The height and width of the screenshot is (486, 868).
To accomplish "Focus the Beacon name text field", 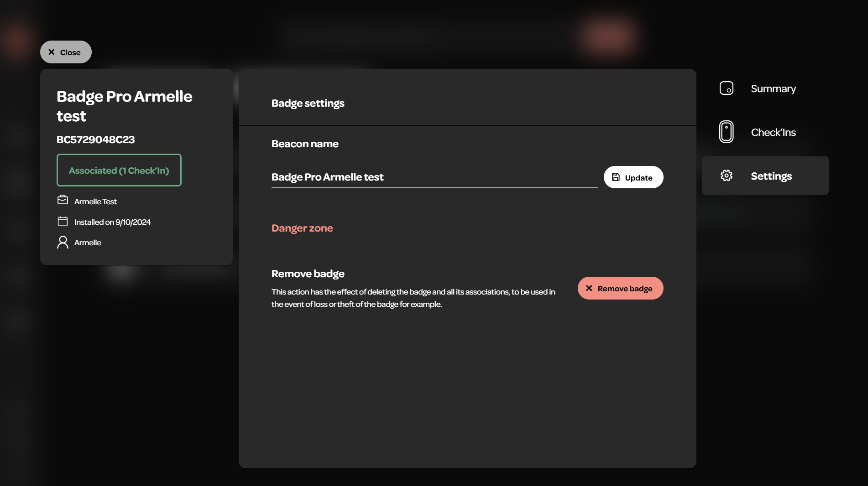I will tap(434, 177).
